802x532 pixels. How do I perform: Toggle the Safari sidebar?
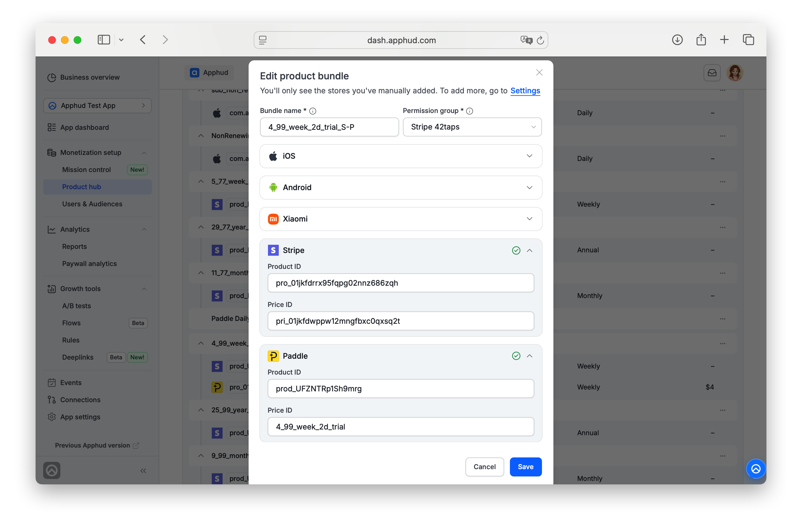click(104, 40)
